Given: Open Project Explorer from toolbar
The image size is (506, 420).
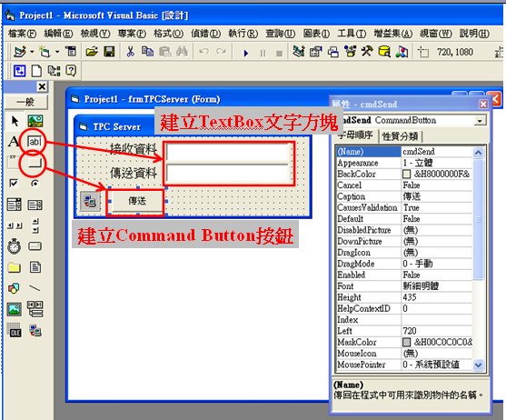Looking at the screenshot, I should (x=299, y=52).
